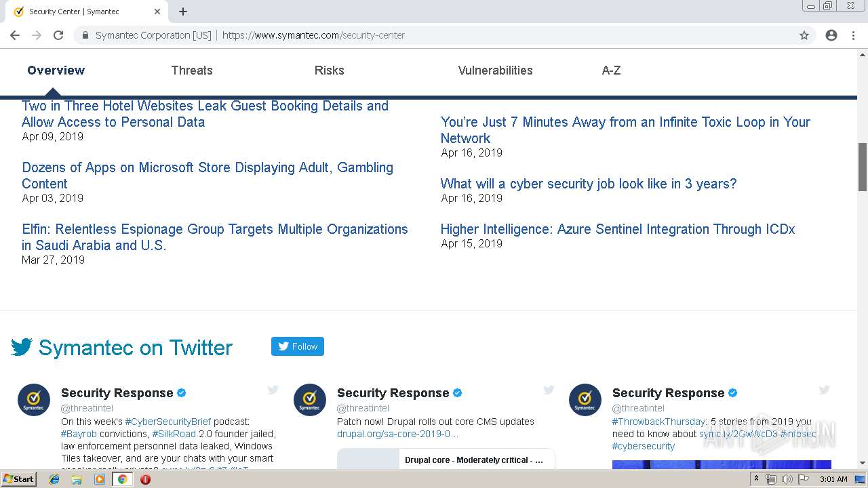Image resolution: width=868 pixels, height=488 pixels.
Task: View site info via padlock icon
Action: [x=85, y=35]
